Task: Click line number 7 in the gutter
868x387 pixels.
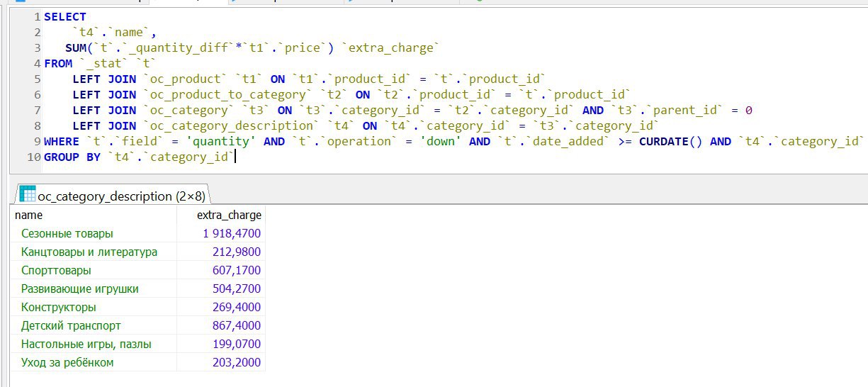Action: coord(37,110)
